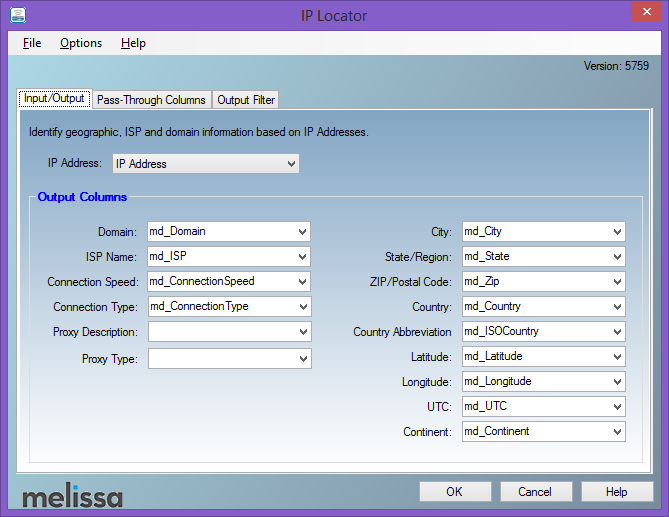The image size is (669, 517).
Task: Click the IP Locator title bar icon
Action: point(17,16)
